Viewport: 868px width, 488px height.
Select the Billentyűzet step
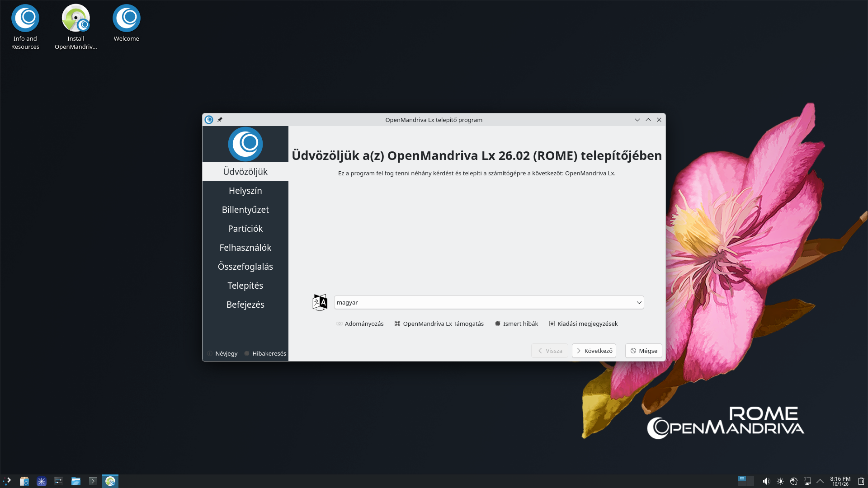[245, 210]
